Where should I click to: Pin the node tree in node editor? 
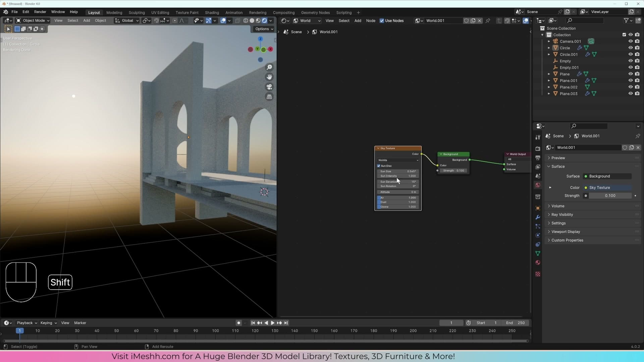point(488,21)
